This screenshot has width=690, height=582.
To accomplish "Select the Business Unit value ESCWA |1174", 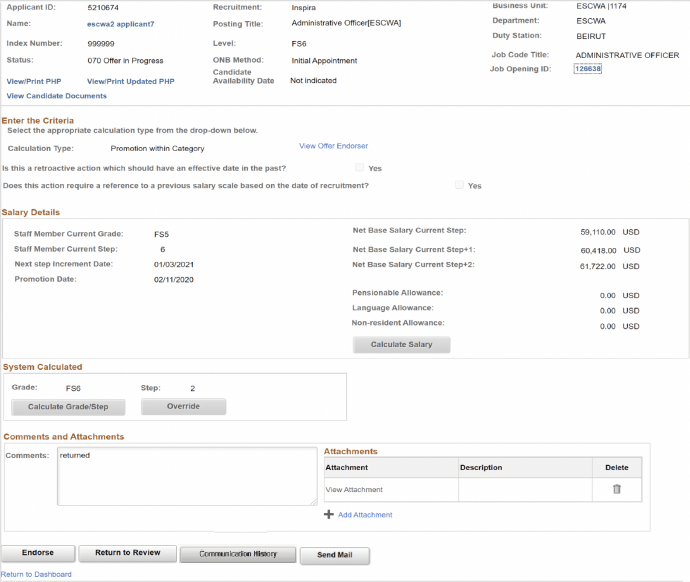I will (x=601, y=6).
